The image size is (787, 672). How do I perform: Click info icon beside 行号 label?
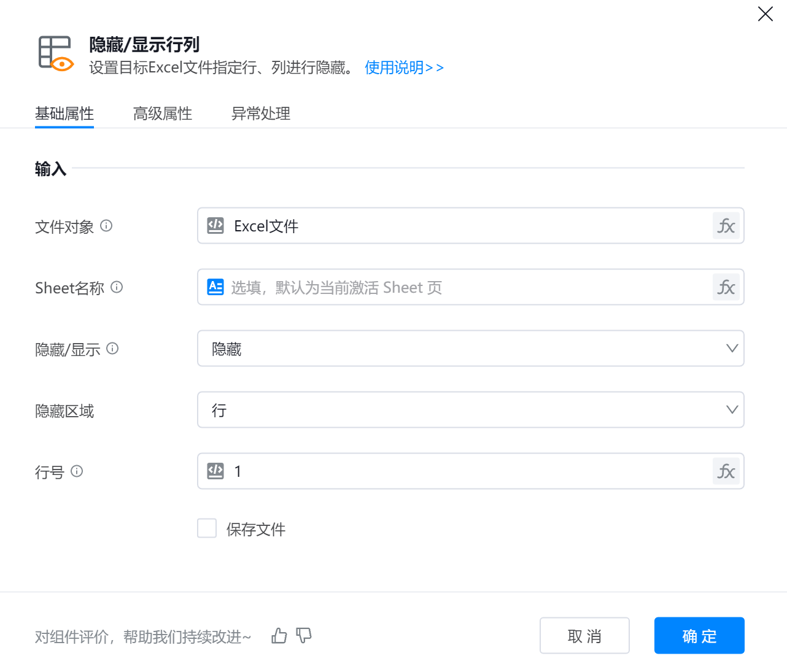[77, 471]
